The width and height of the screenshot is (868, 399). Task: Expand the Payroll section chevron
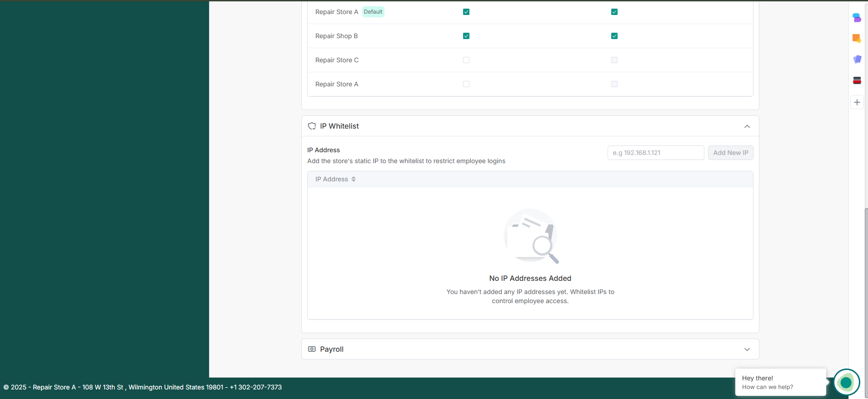coord(747,349)
